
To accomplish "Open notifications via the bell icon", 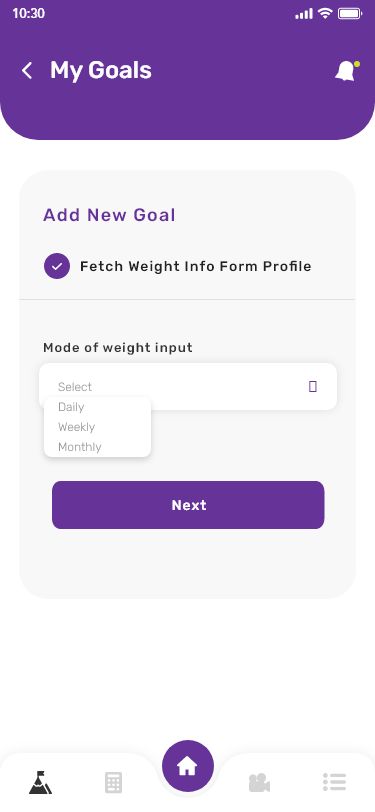I will pos(347,71).
